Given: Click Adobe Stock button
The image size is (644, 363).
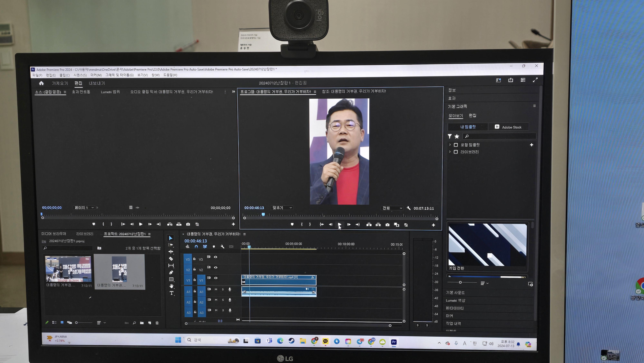Looking at the screenshot, I should (x=508, y=127).
